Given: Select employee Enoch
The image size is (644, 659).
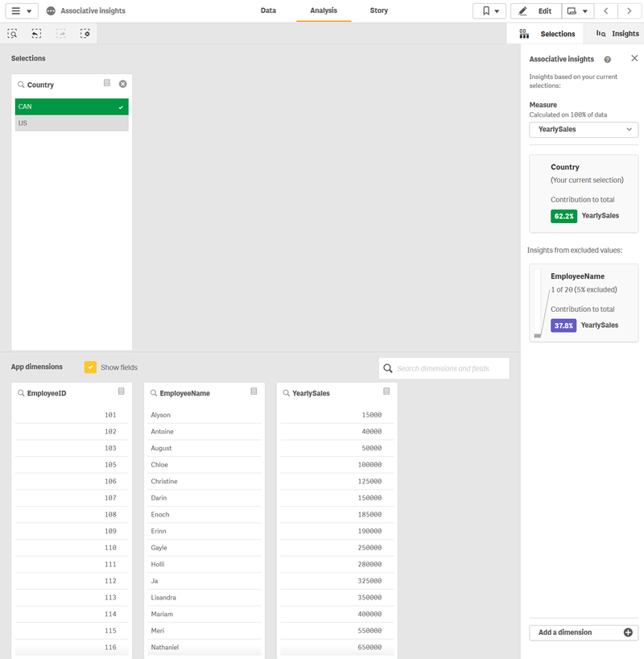Looking at the screenshot, I should 204,515.
